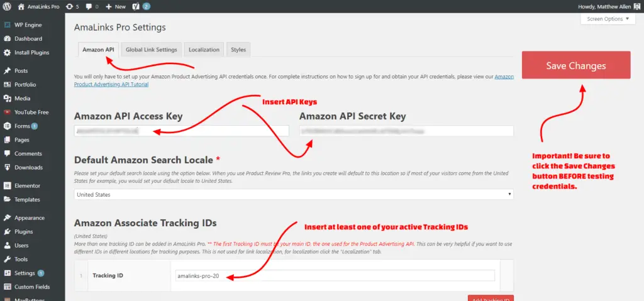Click the AmaLinks Pro site name link
This screenshot has width=644, height=301.
pyautogui.click(x=44, y=6)
